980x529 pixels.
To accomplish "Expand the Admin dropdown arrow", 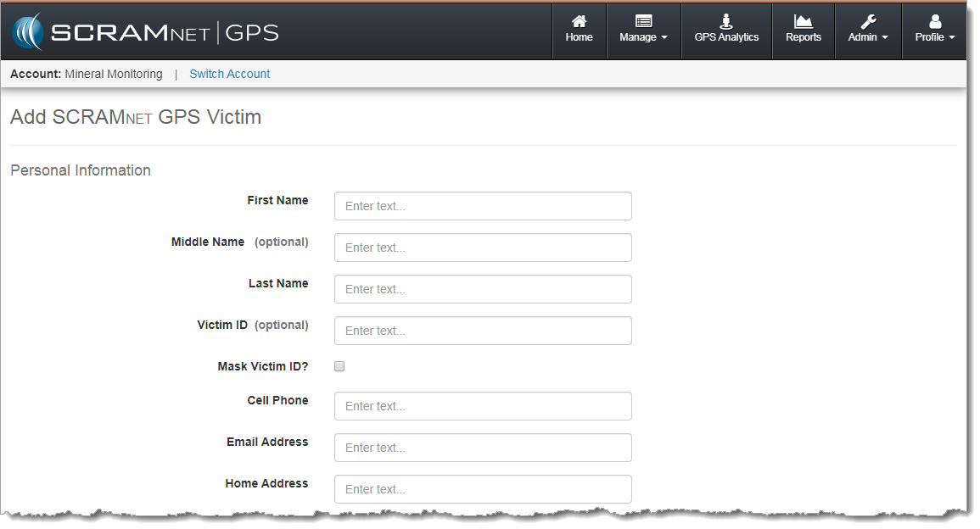I will [x=885, y=38].
